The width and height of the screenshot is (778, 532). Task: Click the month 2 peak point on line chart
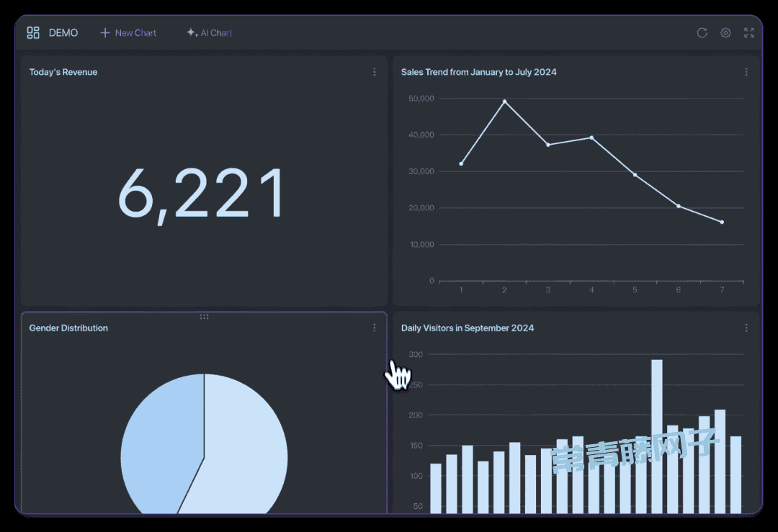point(504,102)
